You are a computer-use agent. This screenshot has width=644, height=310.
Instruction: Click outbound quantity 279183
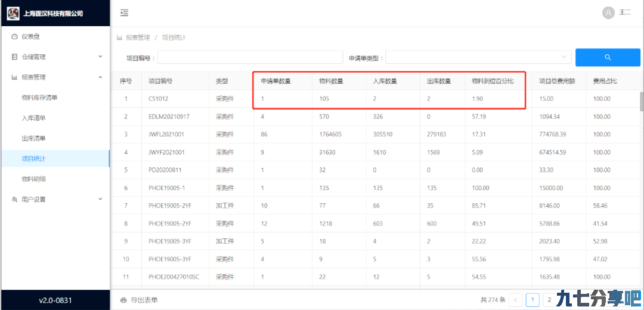coord(438,134)
